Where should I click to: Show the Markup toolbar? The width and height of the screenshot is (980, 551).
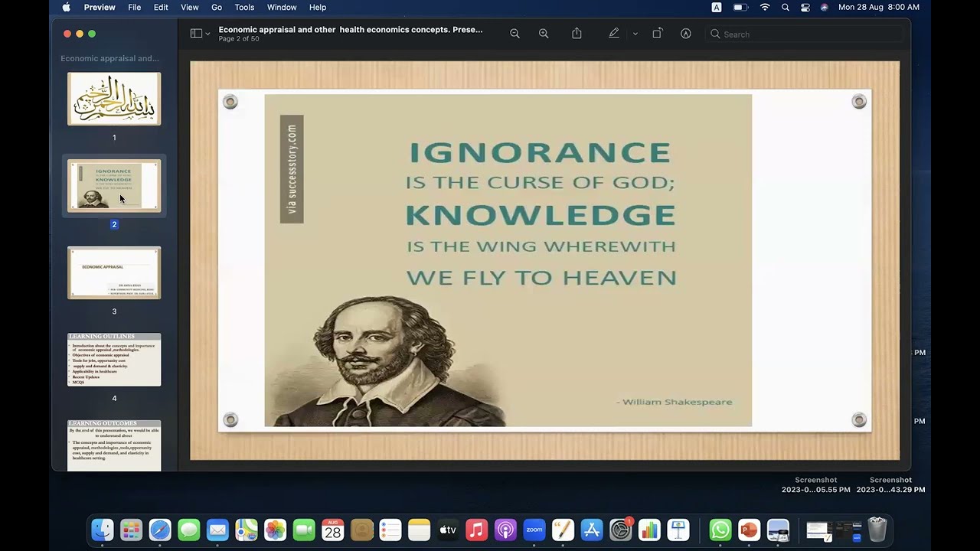coord(685,34)
